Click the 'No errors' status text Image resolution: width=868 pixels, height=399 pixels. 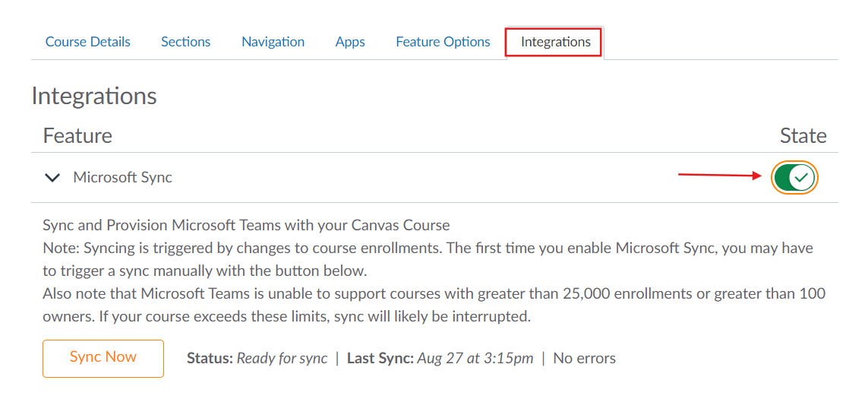point(584,359)
